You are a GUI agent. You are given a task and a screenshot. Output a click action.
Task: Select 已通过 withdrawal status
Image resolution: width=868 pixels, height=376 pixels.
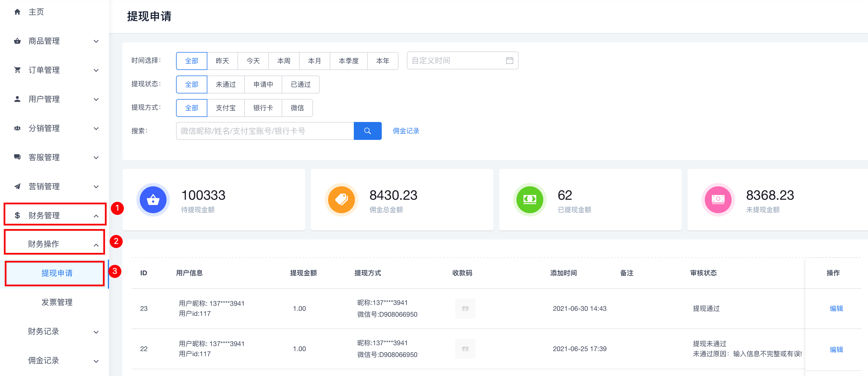(301, 84)
